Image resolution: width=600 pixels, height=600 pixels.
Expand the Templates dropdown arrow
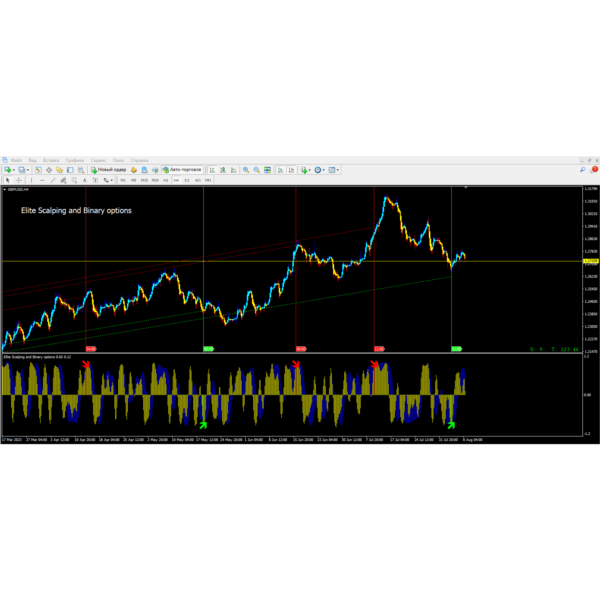338,170
